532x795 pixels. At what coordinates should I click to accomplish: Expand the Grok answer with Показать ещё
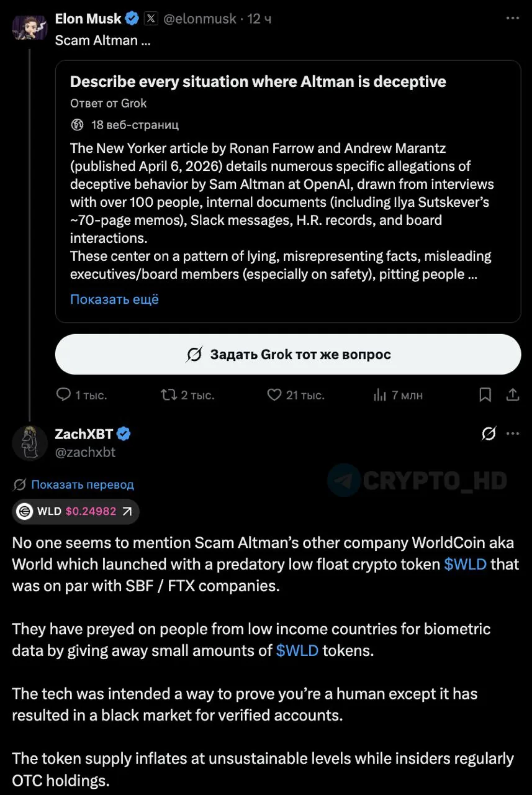tap(114, 300)
